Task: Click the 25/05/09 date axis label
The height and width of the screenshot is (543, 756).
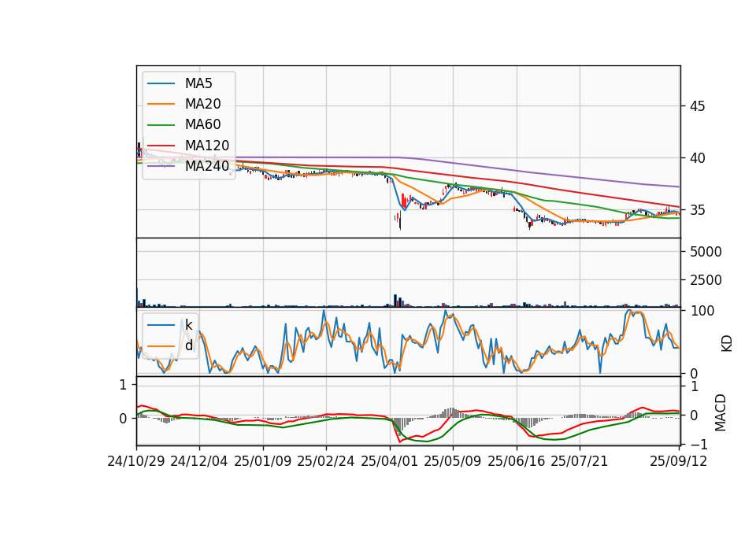Action: click(x=452, y=461)
